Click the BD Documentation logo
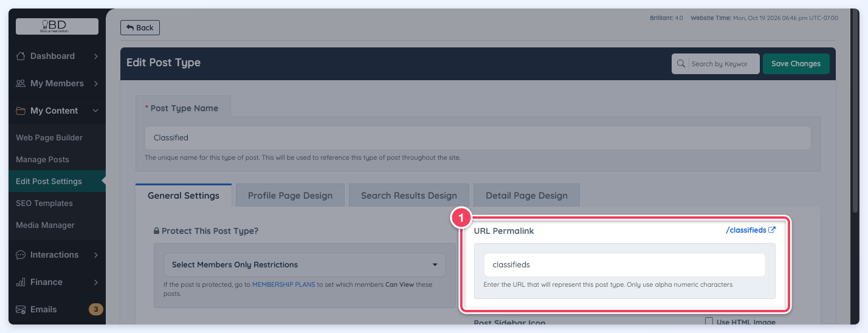 [x=57, y=26]
